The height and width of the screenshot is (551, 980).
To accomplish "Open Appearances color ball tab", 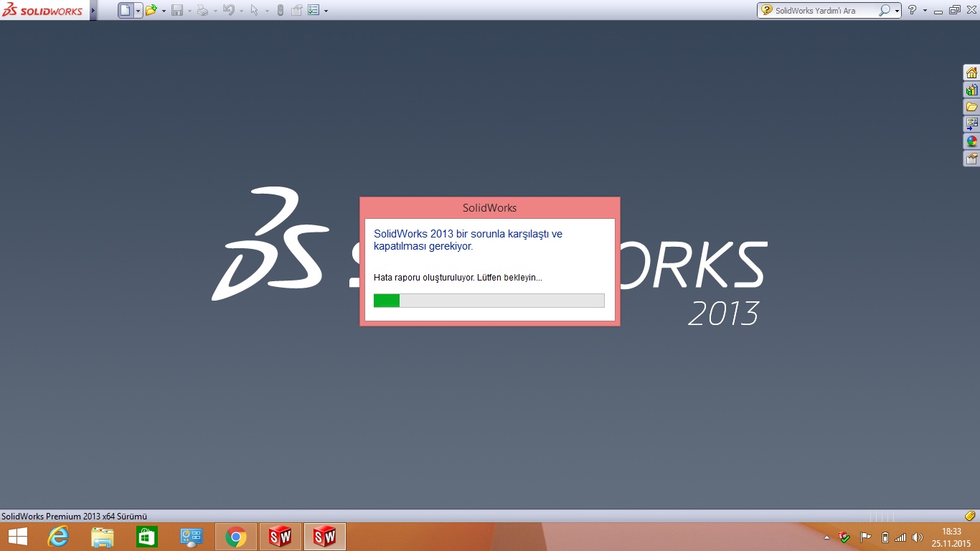I will 971,141.
